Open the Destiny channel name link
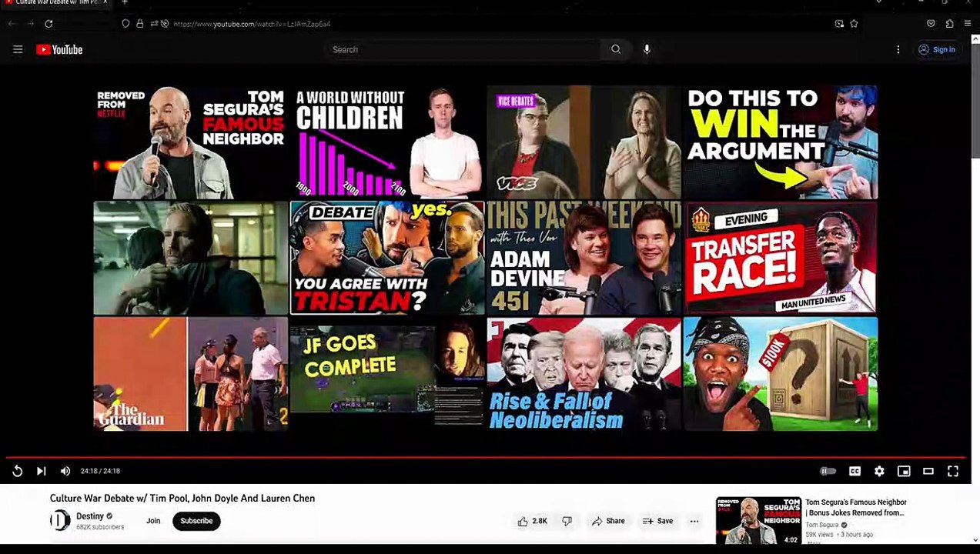 coord(90,516)
